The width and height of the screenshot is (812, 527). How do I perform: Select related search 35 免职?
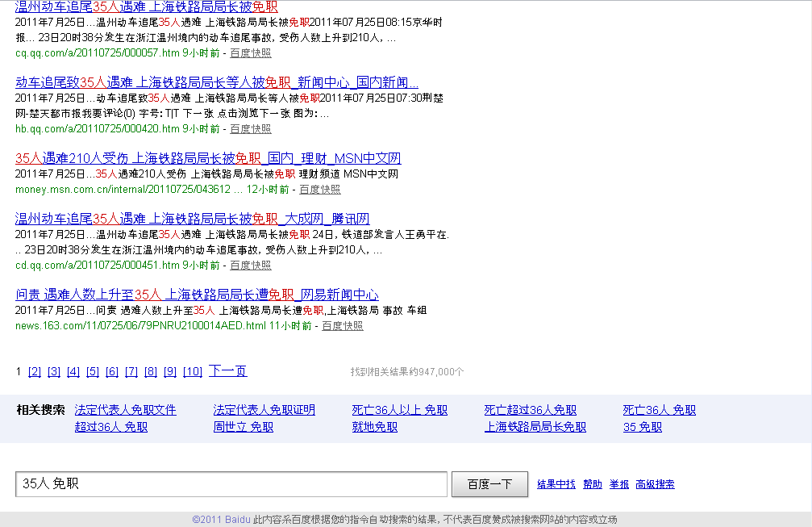[643, 427]
